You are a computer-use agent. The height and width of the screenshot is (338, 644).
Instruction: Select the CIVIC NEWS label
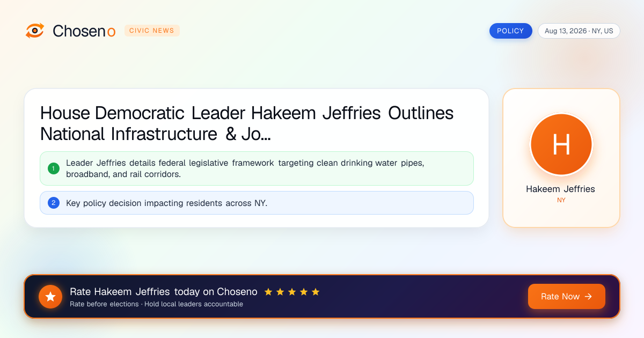[x=152, y=31]
